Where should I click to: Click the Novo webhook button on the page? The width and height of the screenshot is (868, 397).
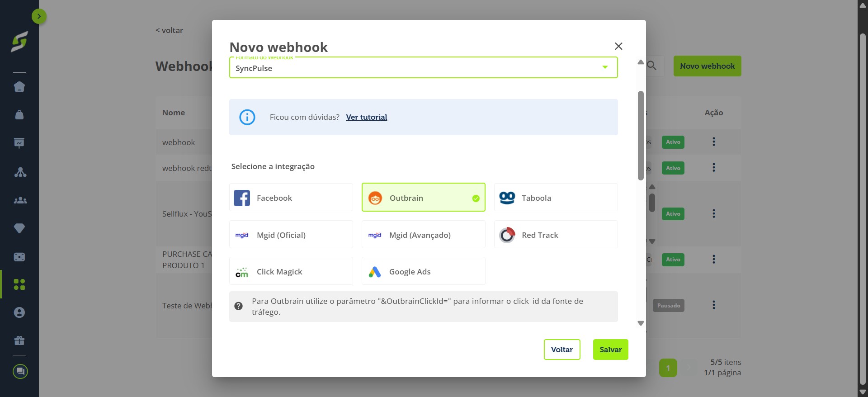point(708,66)
